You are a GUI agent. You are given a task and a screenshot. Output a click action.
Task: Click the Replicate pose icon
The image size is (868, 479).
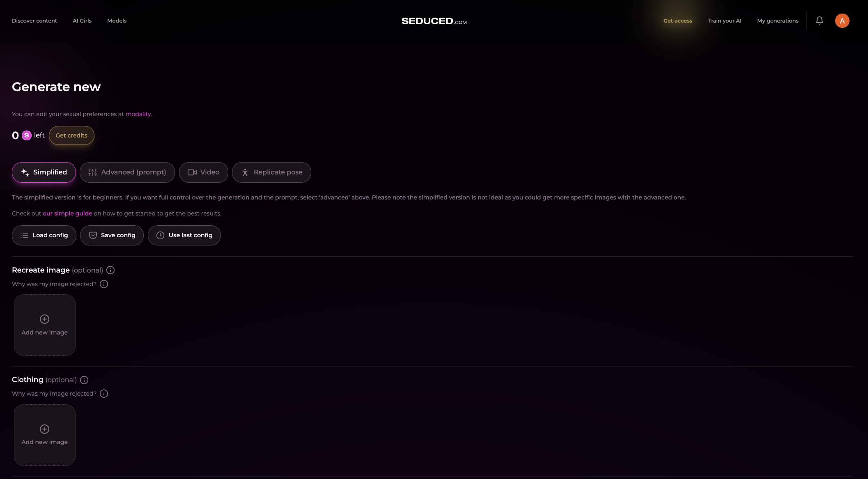coord(245,172)
